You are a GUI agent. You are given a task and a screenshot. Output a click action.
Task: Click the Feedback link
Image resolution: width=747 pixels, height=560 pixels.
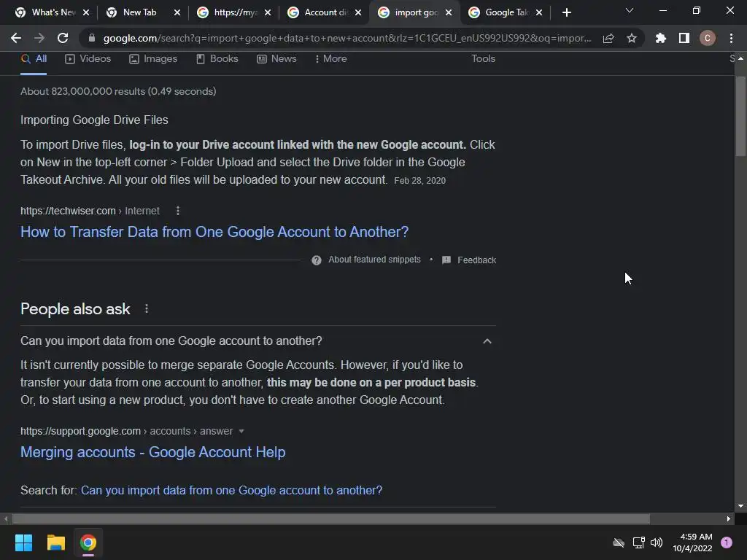[476, 260]
